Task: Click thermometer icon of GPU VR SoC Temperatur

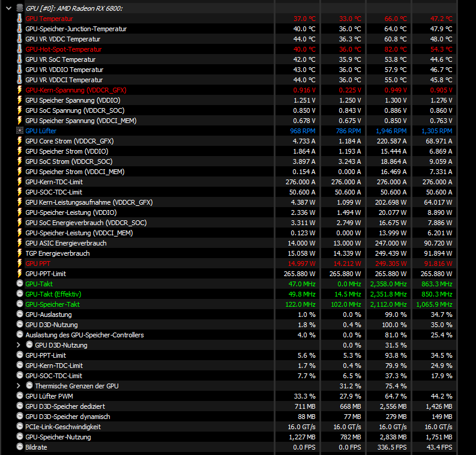Action: [x=19, y=59]
